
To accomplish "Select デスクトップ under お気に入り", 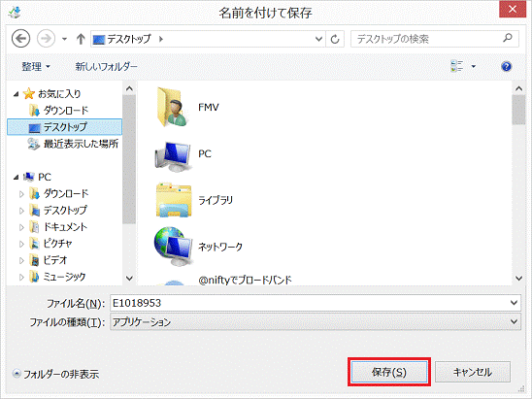I will (64, 127).
